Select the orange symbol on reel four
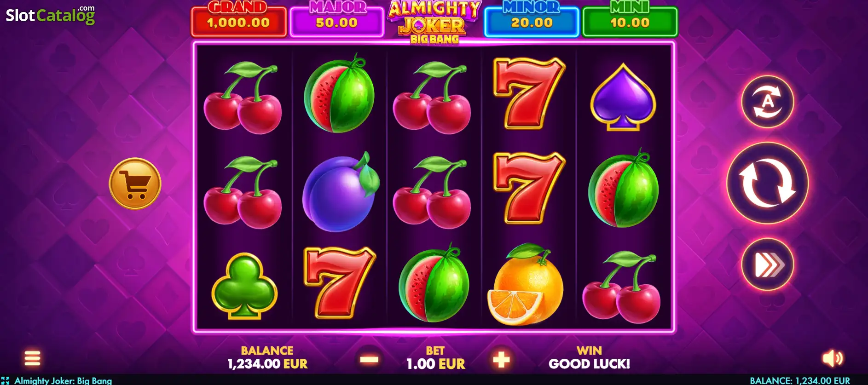868x385 pixels. 526,284
